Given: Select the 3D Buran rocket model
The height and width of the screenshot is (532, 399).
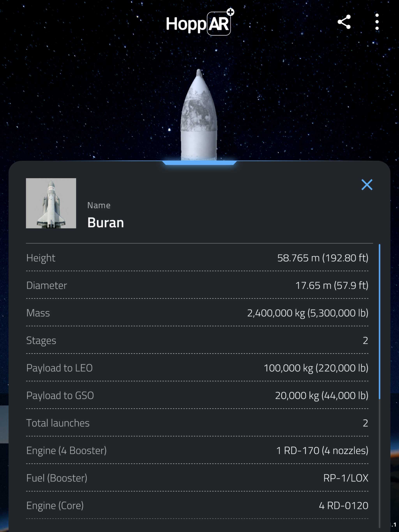Looking at the screenshot, I should click(x=199, y=113).
